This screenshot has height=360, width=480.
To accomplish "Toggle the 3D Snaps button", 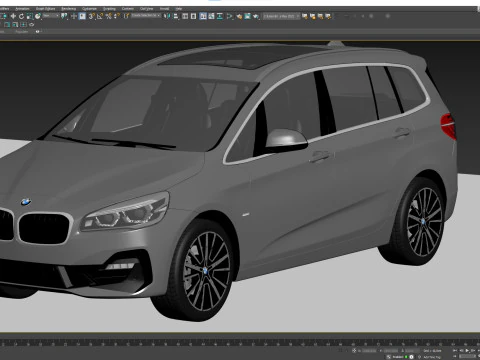I will [x=91, y=16].
